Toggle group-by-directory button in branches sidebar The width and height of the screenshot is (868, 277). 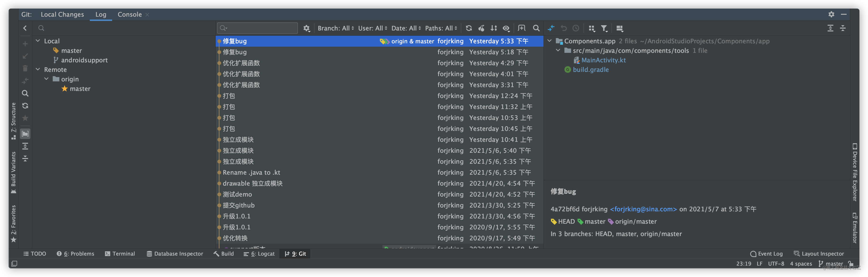pos(25,134)
